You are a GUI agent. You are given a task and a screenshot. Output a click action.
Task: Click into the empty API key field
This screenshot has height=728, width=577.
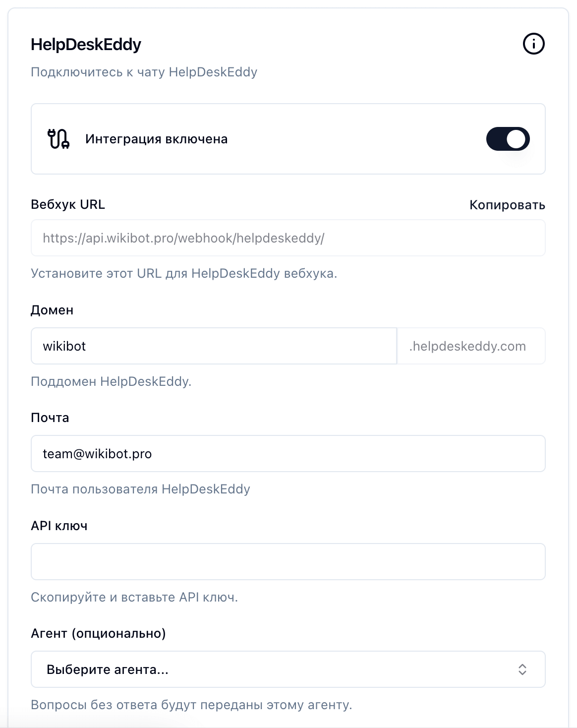288,562
